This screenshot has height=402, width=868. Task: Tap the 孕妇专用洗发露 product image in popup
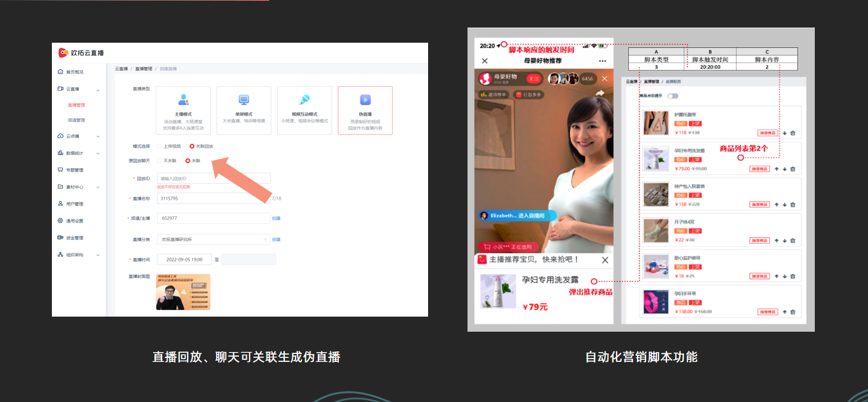[x=498, y=291]
